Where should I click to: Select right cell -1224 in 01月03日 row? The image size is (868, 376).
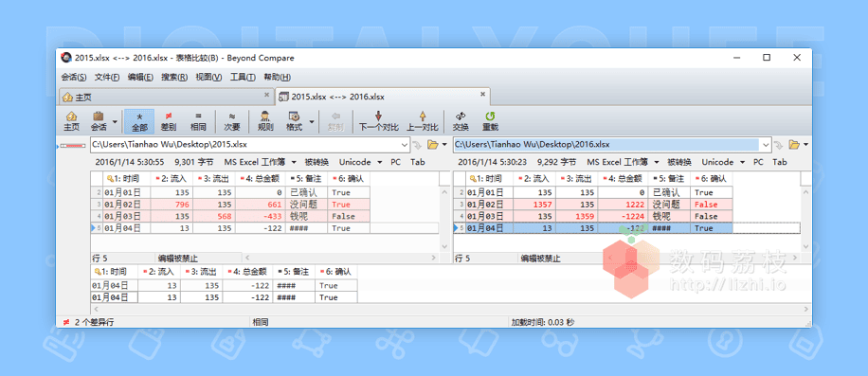coord(624,216)
